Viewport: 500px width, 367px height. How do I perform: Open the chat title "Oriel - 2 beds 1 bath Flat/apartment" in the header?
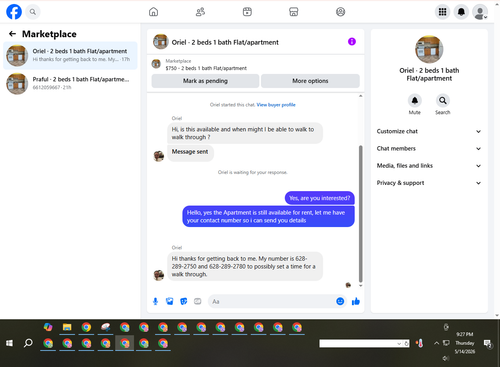[x=225, y=42]
